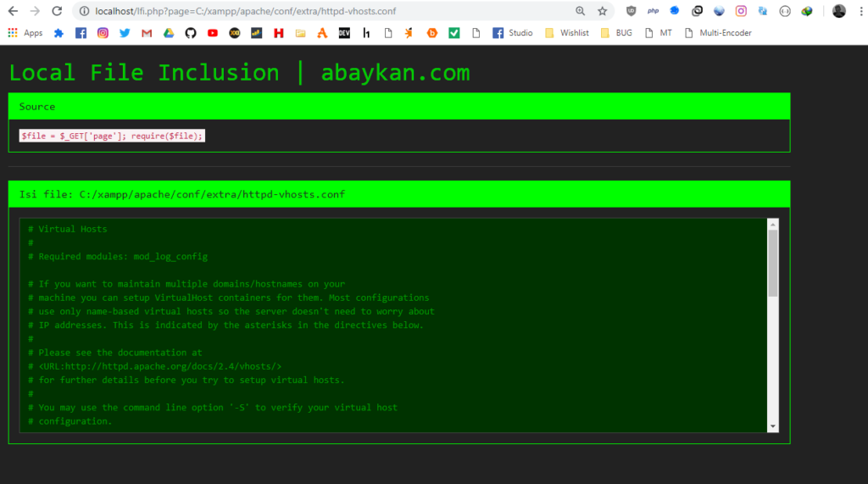Open the uBlock Origin shield extension
This screenshot has width=868, height=484.
[631, 11]
